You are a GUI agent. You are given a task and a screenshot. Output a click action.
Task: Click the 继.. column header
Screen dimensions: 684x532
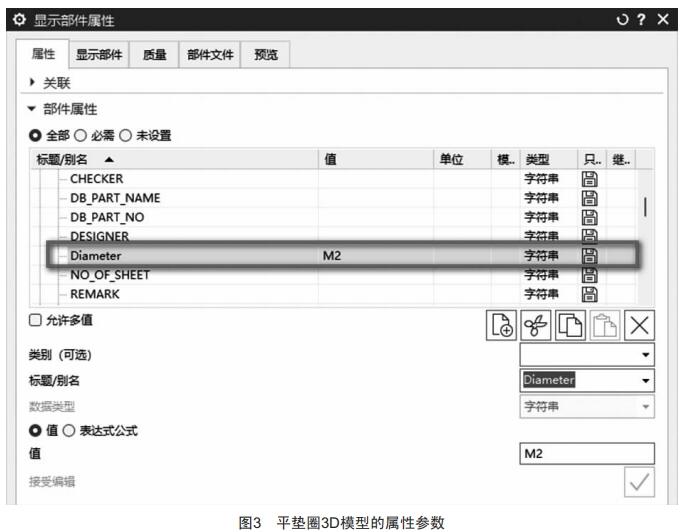pos(621,159)
